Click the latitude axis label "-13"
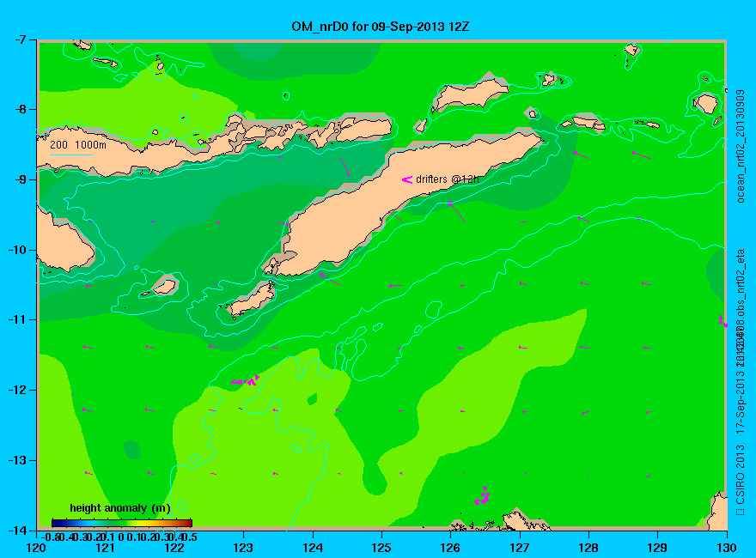This screenshot has width=756, height=558. click(17, 460)
